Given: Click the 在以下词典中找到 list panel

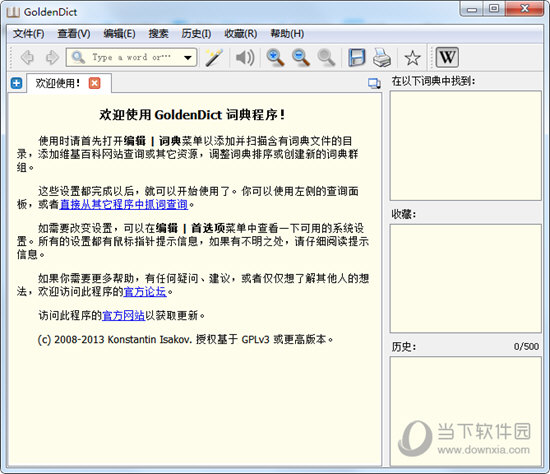Looking at the screenshot, I should (x=465, y=146).
